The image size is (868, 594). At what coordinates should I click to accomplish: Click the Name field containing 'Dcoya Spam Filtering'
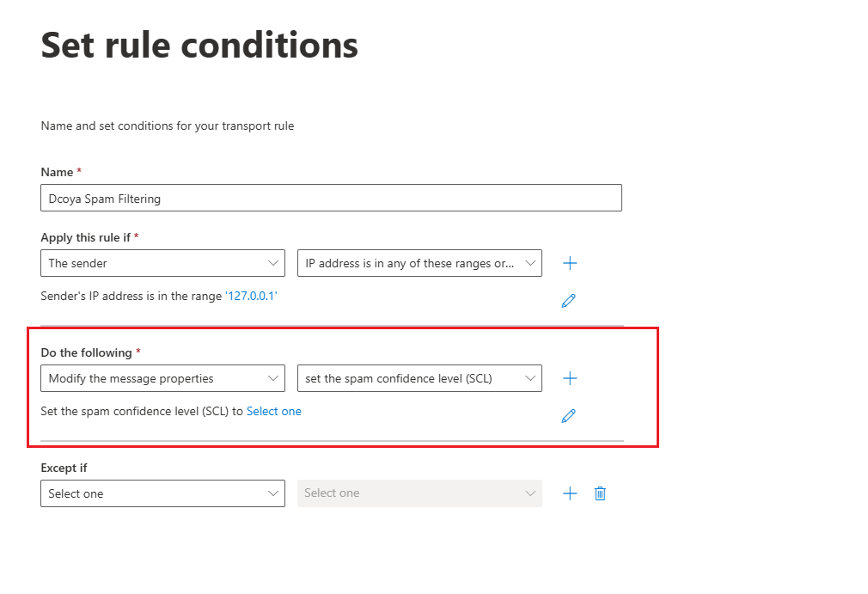(331, 198)
